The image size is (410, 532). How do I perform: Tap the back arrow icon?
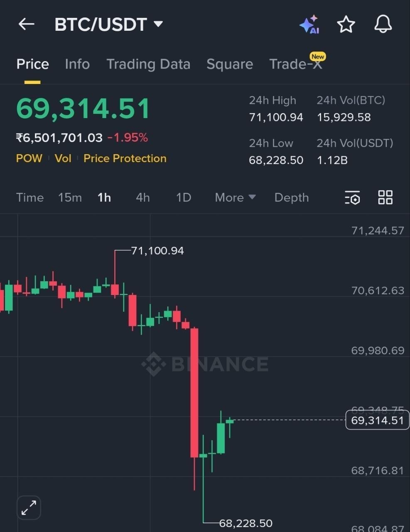[26, 24]
